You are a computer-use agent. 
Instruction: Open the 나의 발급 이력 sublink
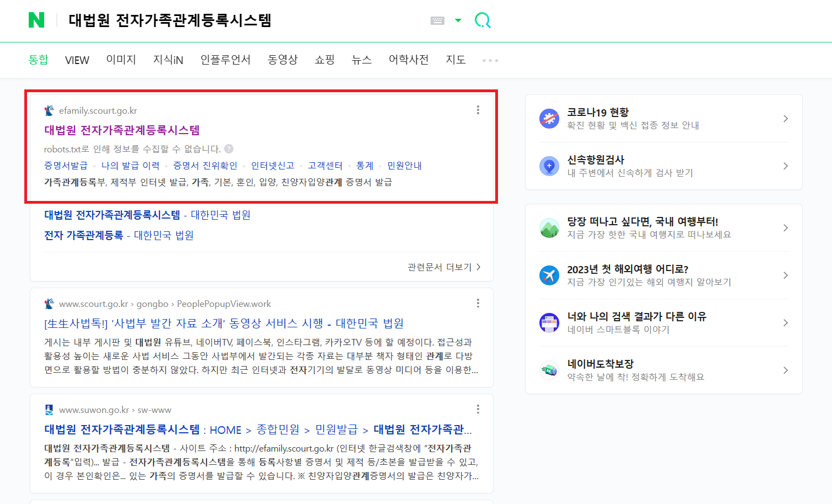(x=130, y=166)
